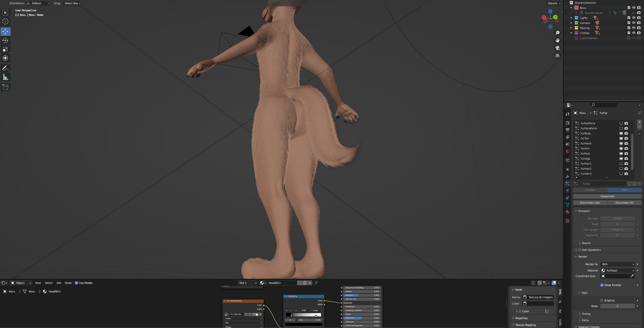Click the Delete Edit button

click(607, 196)
